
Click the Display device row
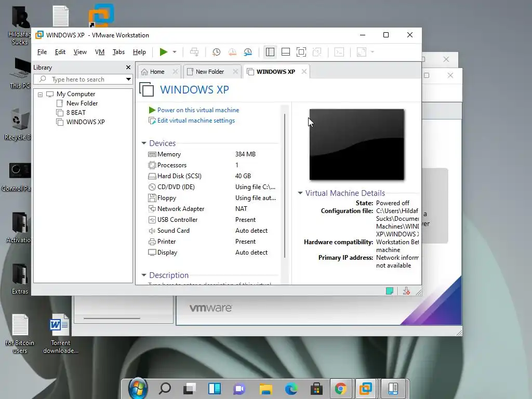pos(212,252)
